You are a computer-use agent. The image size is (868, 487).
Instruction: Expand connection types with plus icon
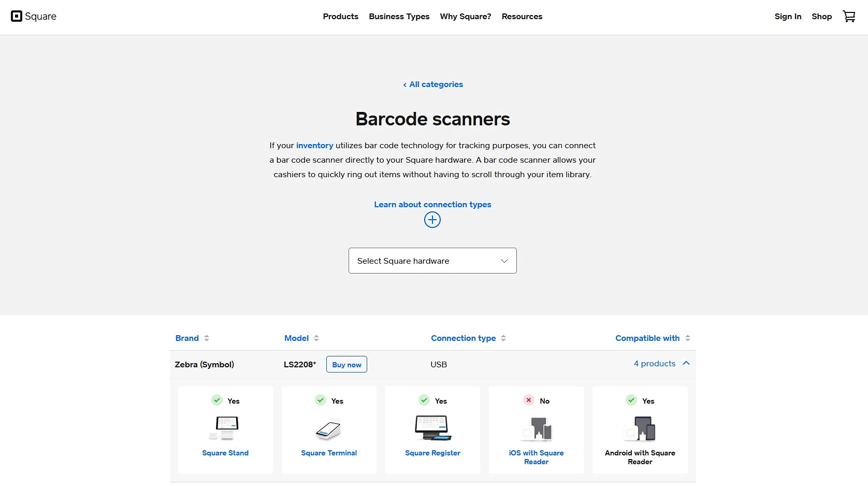click(432, 220)
